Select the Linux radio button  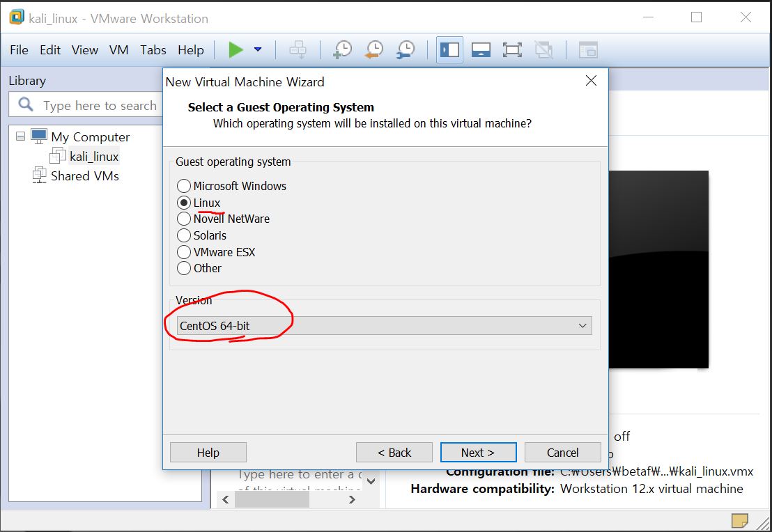point(184,203)
